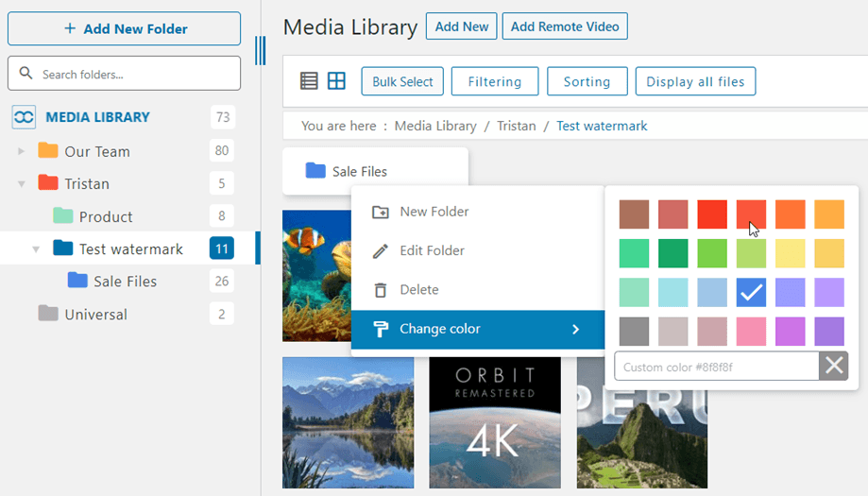This screenshot has height=496, width=868.
Task: Switch to list view layout icon
Action: coord(309,81)
